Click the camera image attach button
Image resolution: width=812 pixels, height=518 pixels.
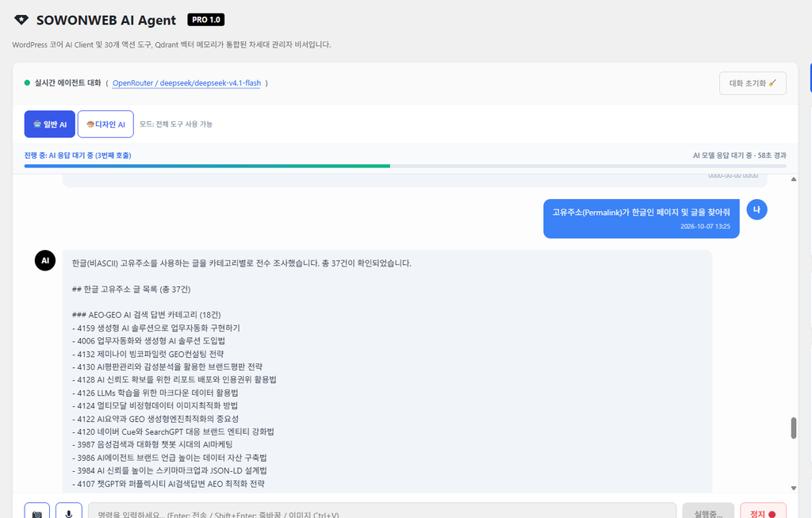click(36, 512)
